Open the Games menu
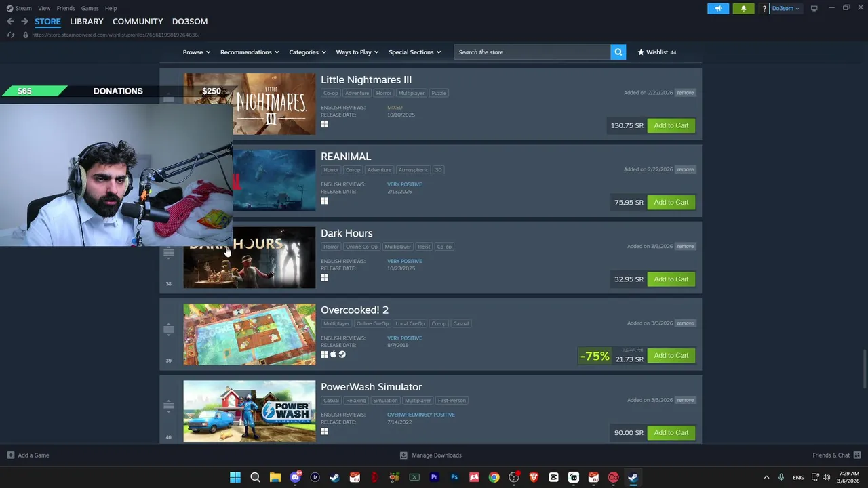This screenshot has height=488, width=868. click(x=90, y=8)
